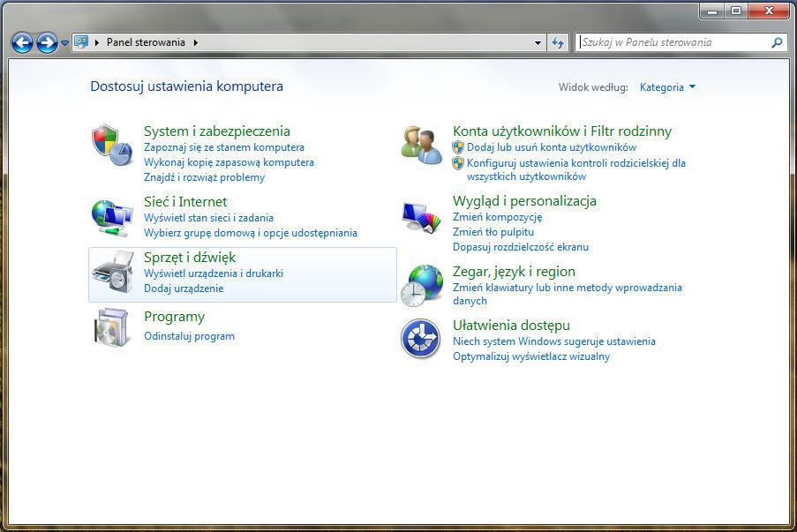This screenshot has width=797, height=532.
Task: Click Zmień kompozycję link
Action: tap(498, 217)
